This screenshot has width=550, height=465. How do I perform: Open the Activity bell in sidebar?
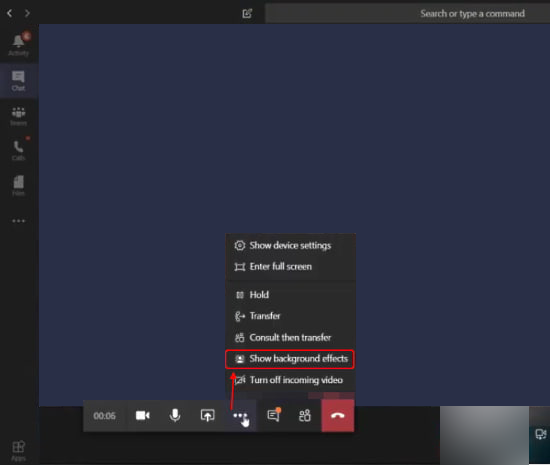(x=19, y=45)
